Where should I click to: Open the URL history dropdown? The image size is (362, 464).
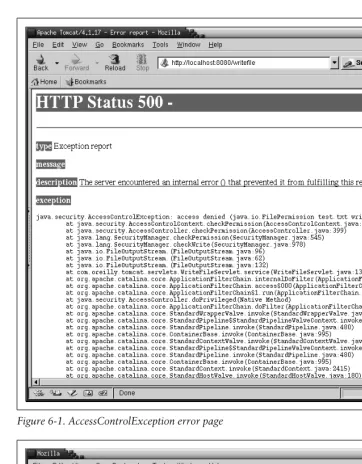pyautogui.click(x=334, y=63)
